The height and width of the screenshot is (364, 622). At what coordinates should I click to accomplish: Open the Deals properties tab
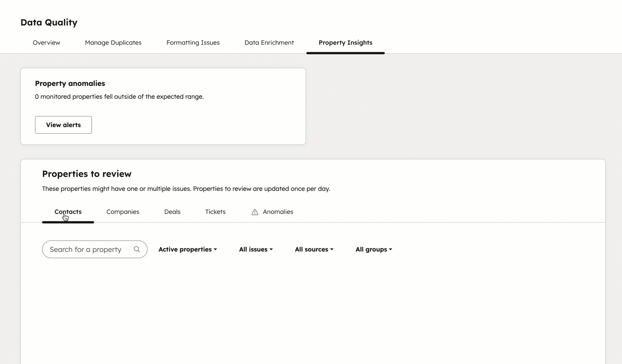(172, 212)
